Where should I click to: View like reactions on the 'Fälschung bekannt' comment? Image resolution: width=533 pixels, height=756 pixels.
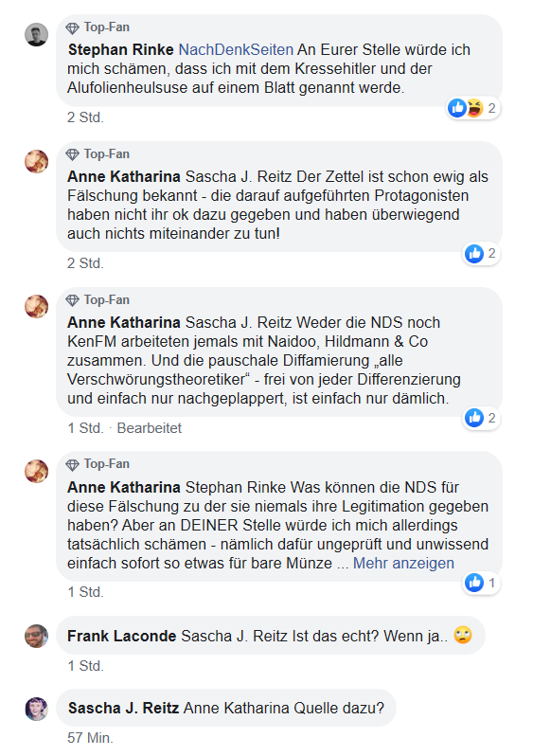click(x=482, y=254)
